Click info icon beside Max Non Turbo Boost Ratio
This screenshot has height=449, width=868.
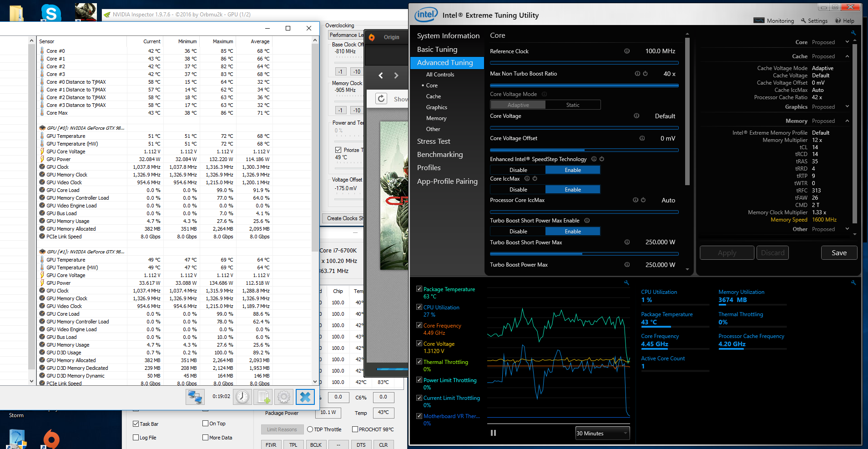pyautogui.click(x=637, y=73)
